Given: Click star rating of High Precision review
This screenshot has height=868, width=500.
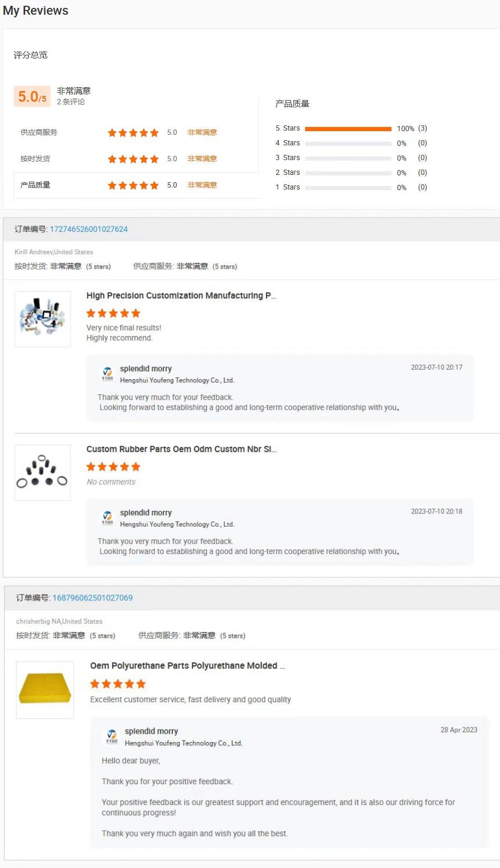Looking at the screenshot, I should pyautogui.click(x=113, y=313).
